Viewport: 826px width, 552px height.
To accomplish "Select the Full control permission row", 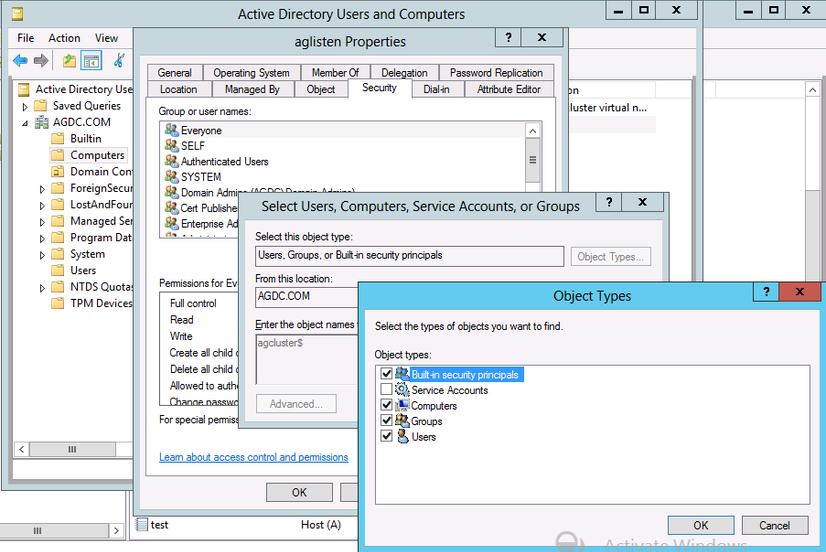I will 200,303.
